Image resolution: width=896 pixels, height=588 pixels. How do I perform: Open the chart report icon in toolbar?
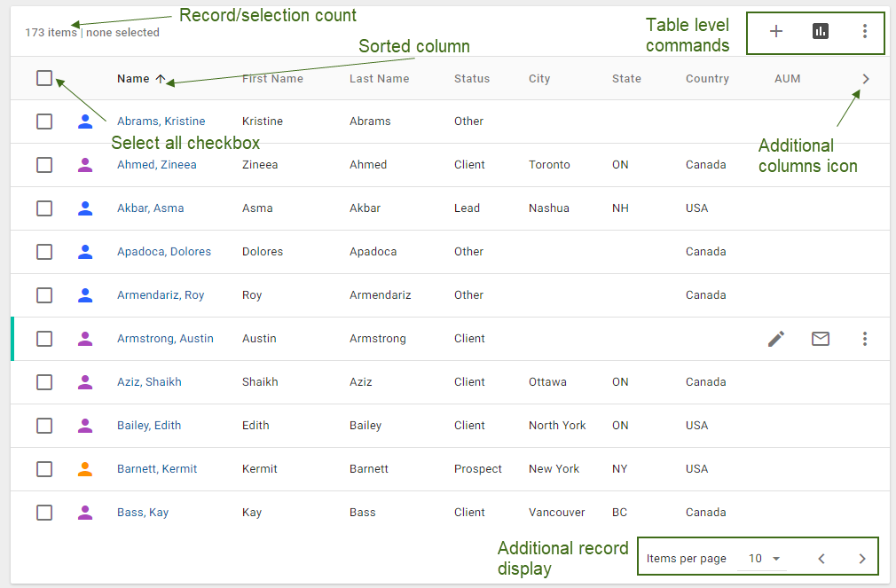pyautogui.click(x=821, y=32)
